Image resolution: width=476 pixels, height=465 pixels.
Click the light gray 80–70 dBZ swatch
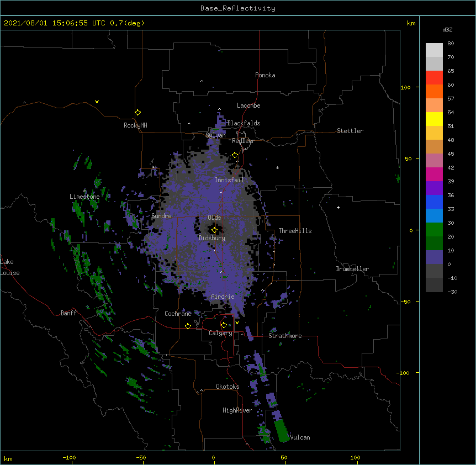[x=434, y=50]
